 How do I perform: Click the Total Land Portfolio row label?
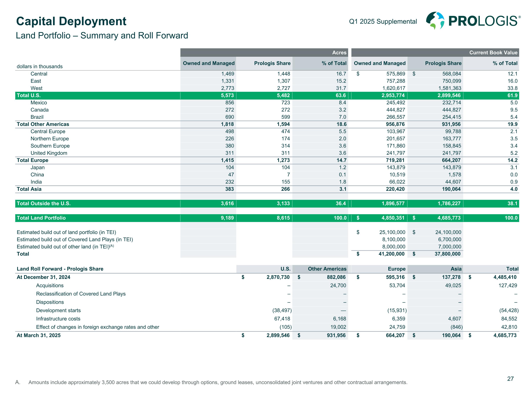(x=41, y=218)
